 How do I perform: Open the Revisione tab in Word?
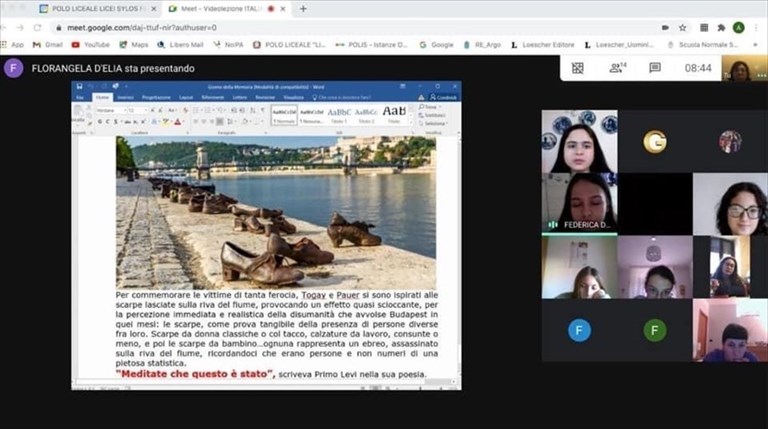tap(265, 97)
